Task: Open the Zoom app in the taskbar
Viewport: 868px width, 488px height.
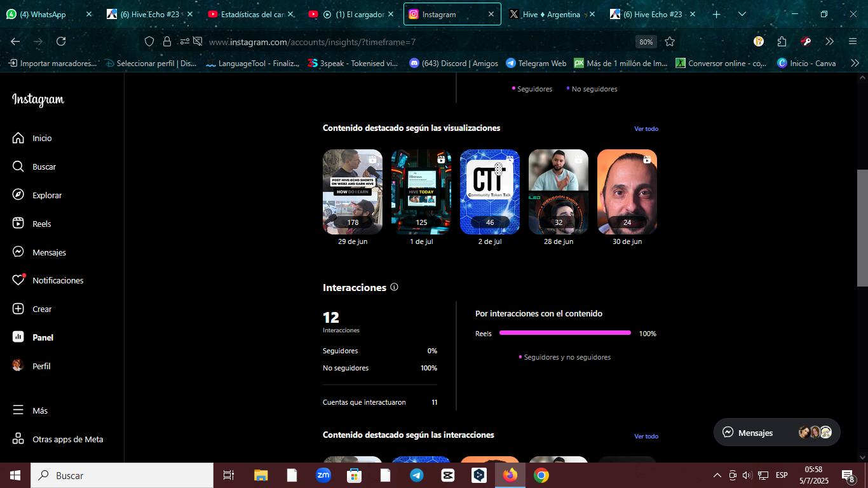Action: coord(323,475)
